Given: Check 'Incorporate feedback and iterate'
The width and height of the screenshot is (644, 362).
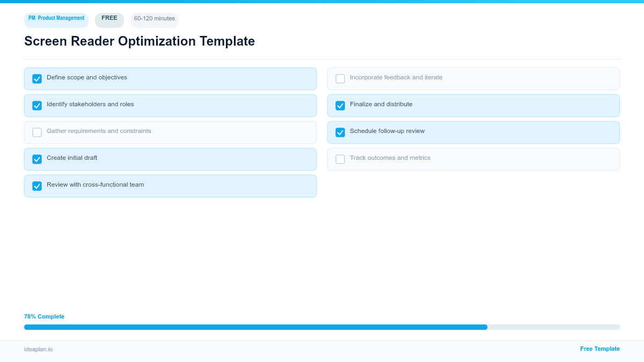Looking at the screenshot, I should click(x=340, y=78).
